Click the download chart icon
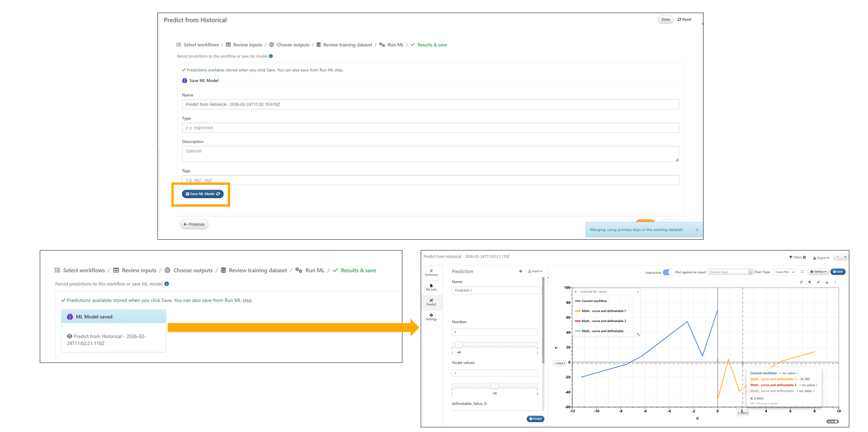This screenshot has height=432, width=868. point(827,282)
